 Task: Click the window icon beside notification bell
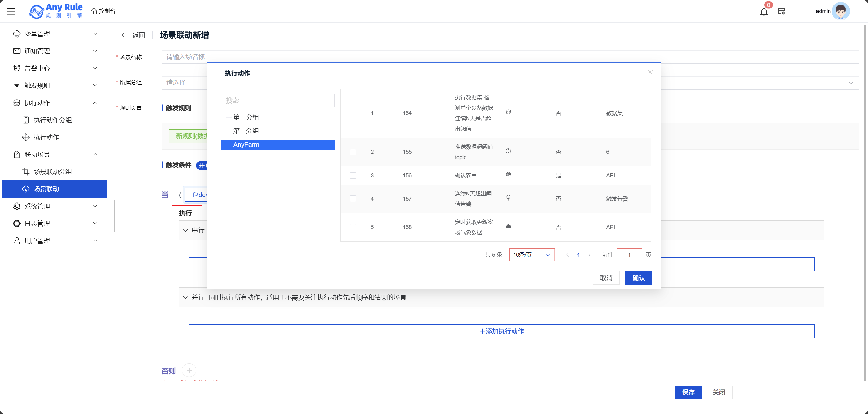tap(781, 12)
